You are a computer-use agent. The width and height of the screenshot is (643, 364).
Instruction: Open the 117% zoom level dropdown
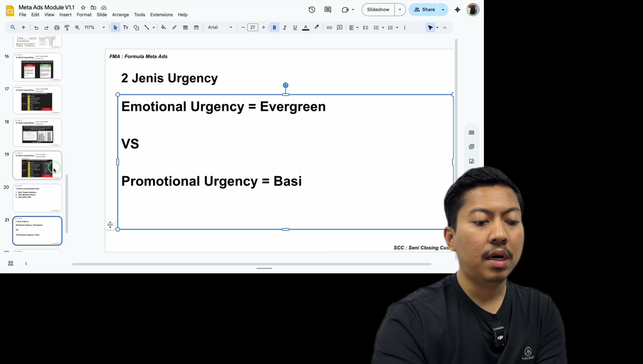[94, 28]
